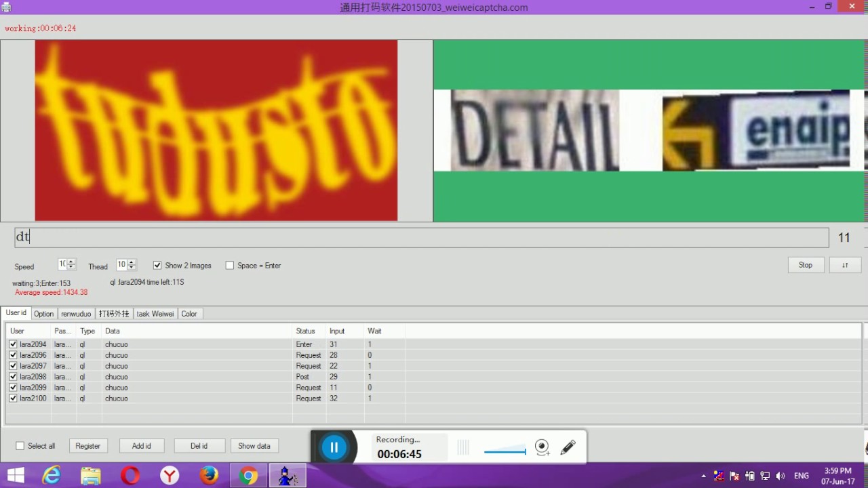Open File Explorer from taskbar
This screenshot has height=488, width=868.
pos(91,476)
